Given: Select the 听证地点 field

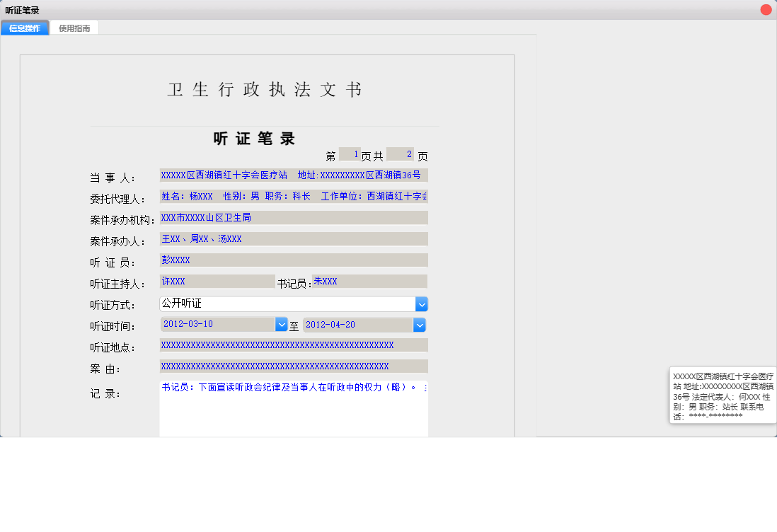Looking at the screenshot, I should 293,345.
